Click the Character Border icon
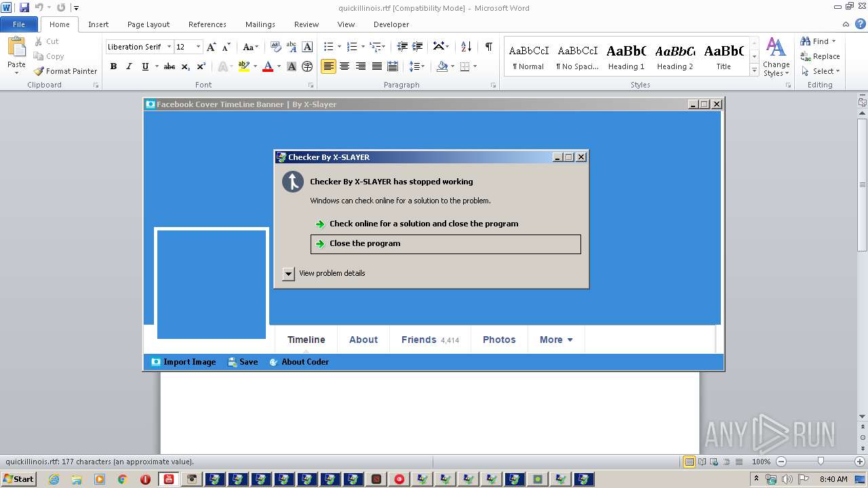Viewport: 868px width, 488px height. click(x=307, y=47)
